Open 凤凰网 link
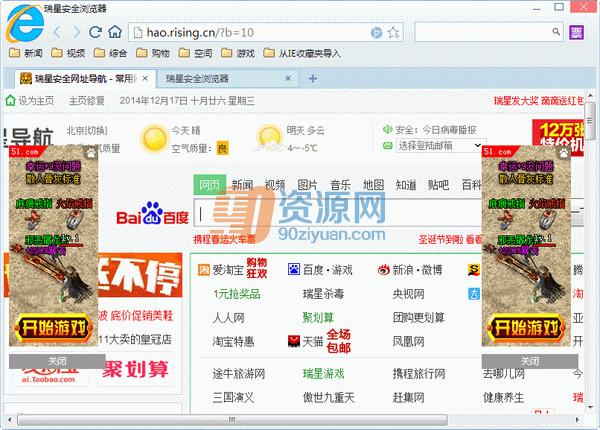Image resolution: width=600 pixels, height=430 pixels. [408, 341]
